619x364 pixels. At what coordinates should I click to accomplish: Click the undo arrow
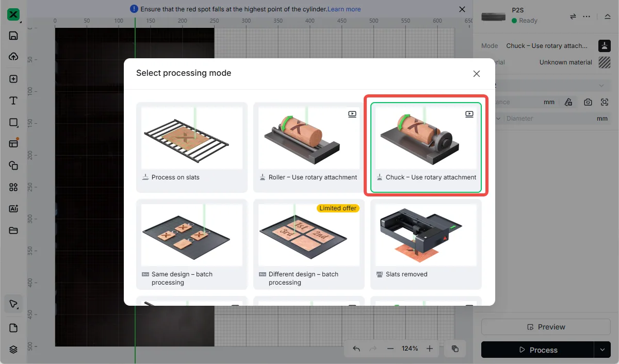click(x=356, y=349)
